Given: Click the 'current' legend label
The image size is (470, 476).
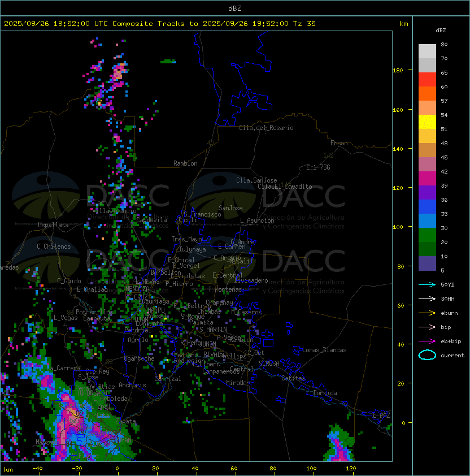Looking at the screenshot, I should coord(452,355).
